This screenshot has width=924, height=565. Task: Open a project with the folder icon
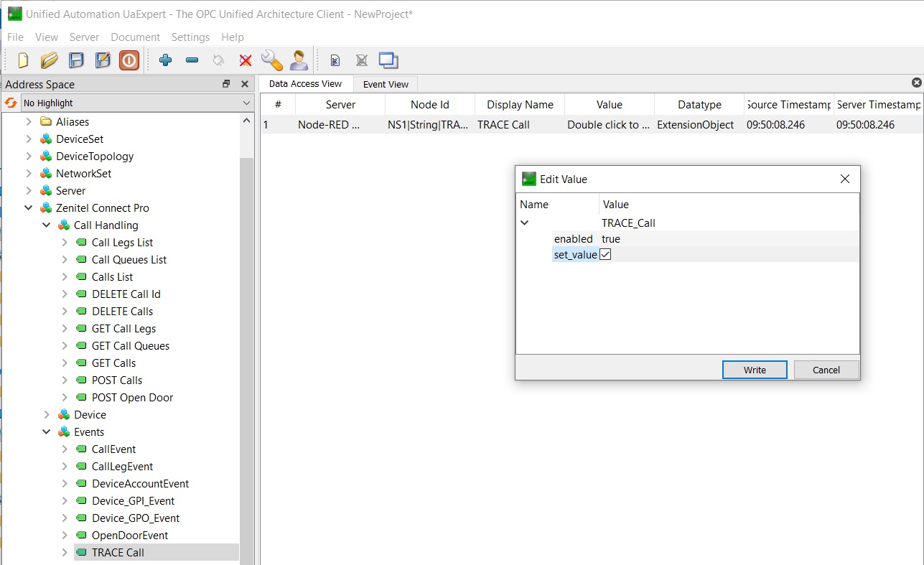(49, 60)
